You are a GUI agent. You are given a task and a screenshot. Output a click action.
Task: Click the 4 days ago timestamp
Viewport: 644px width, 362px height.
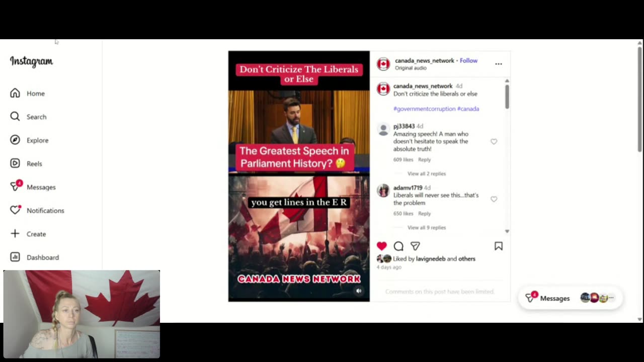(389, 267)
